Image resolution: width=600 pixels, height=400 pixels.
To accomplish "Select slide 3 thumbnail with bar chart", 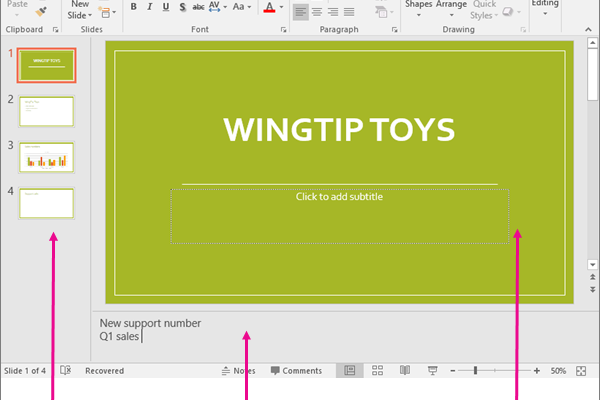I will (x=47, y=157).
